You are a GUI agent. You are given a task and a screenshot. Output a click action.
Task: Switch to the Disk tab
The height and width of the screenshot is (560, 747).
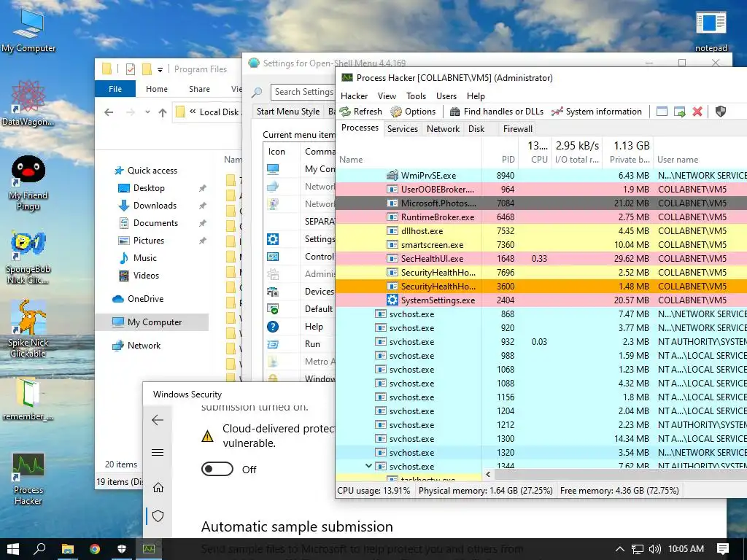point(476,129)
